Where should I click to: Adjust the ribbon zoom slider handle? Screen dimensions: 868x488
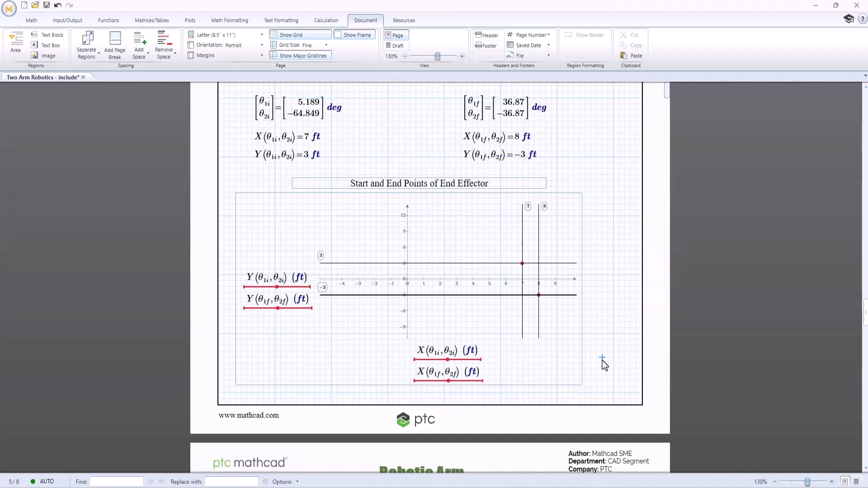click(x=438, y=56)
